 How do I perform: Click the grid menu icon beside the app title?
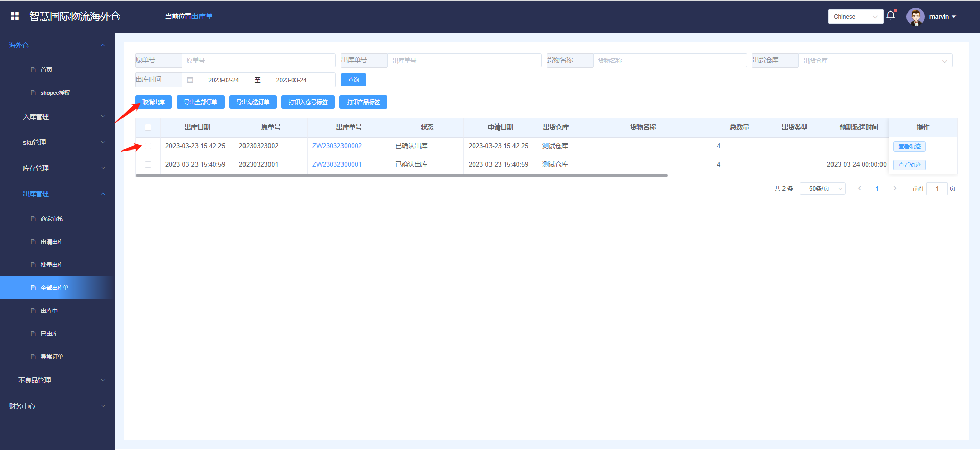(x=15, y=16)
